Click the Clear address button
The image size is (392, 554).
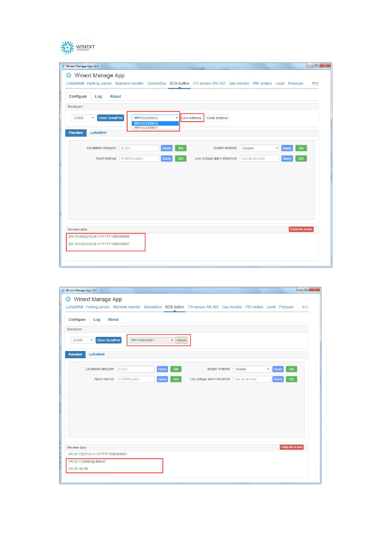pyautogui.click(x=217, y=118)
